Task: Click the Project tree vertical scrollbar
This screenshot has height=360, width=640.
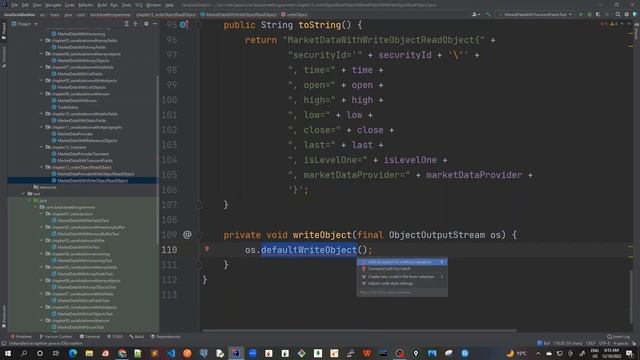Action: (x=158, y=159)
